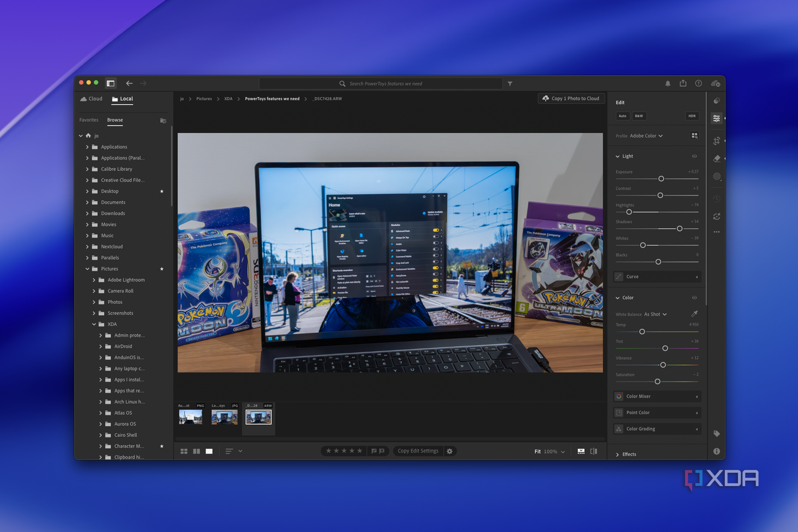The height and width of the screenshot is (532, 798).
Task: Open the Presets panel icon
Action: coord(717,101)
